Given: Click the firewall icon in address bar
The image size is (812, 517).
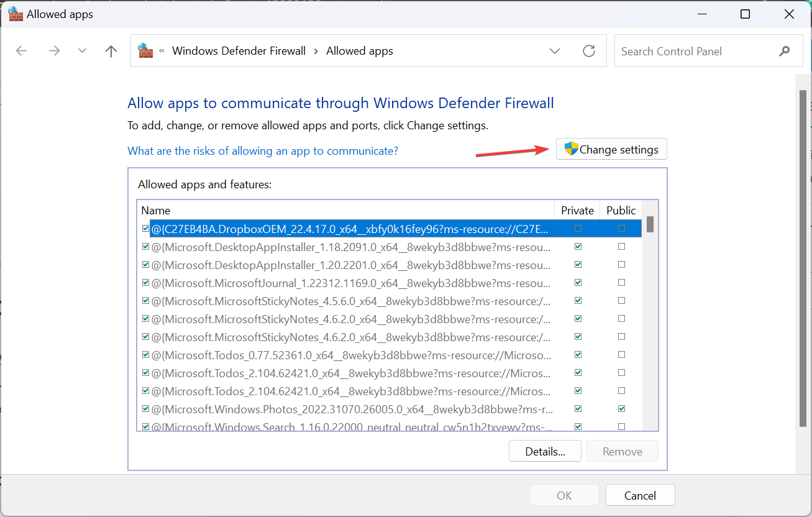Looking at the screenshot, I should click(x=145, y=51).
